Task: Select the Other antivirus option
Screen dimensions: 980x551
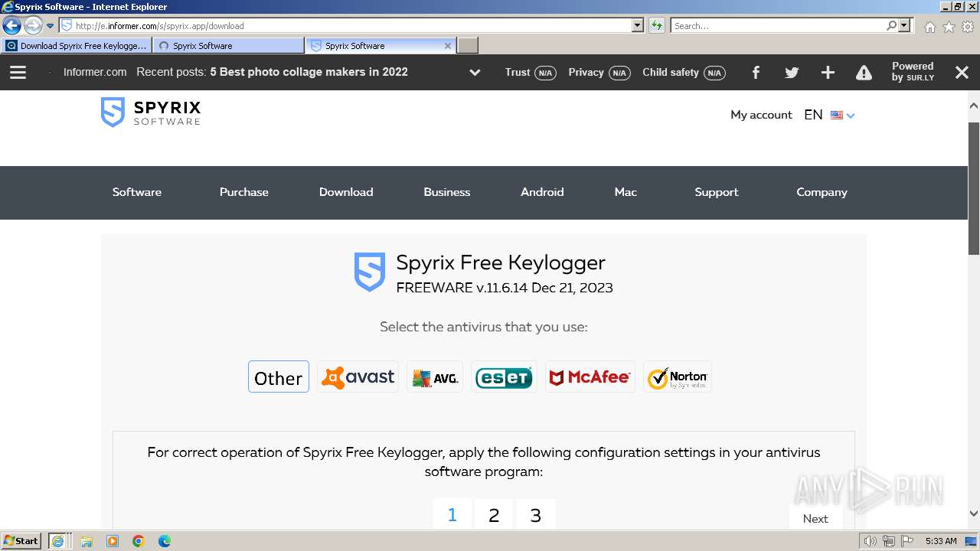Action: coord(279,377)
